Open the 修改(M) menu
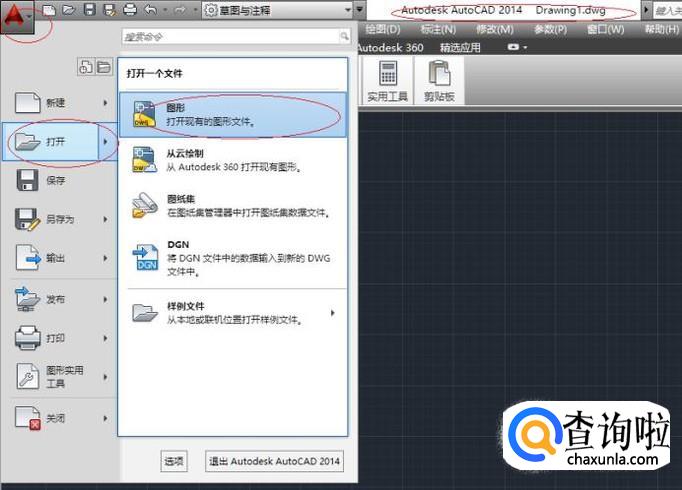 [495, 29]
